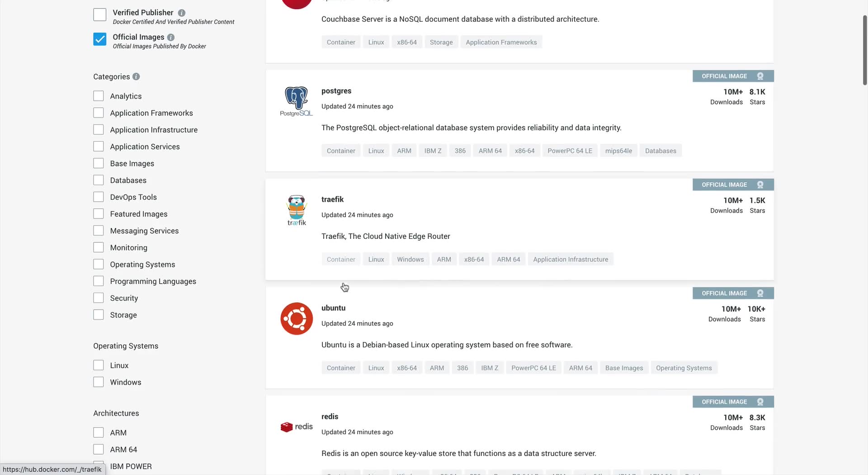Click the Official Image badge ribbon on postgres
The width and height of the screenshot is (868, 475).
click(x=733, y=76)
